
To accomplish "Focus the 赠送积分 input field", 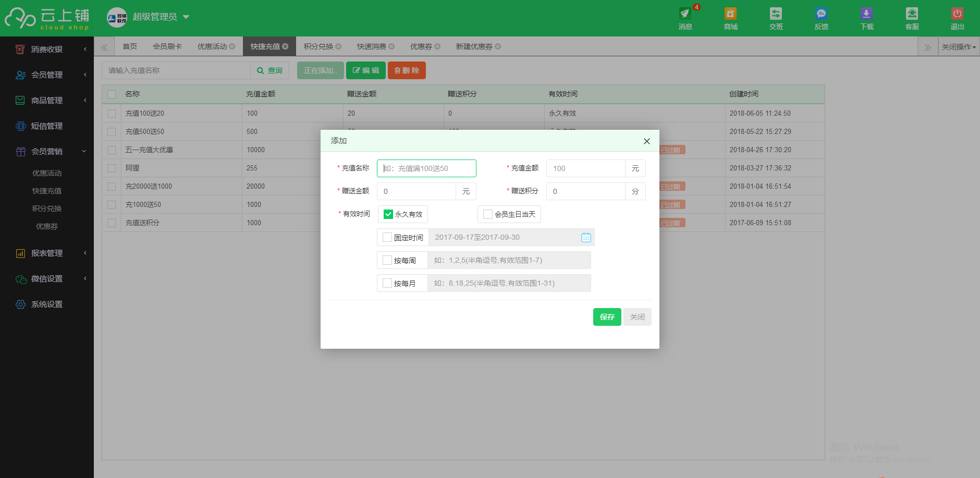I will tap(586, 191).
